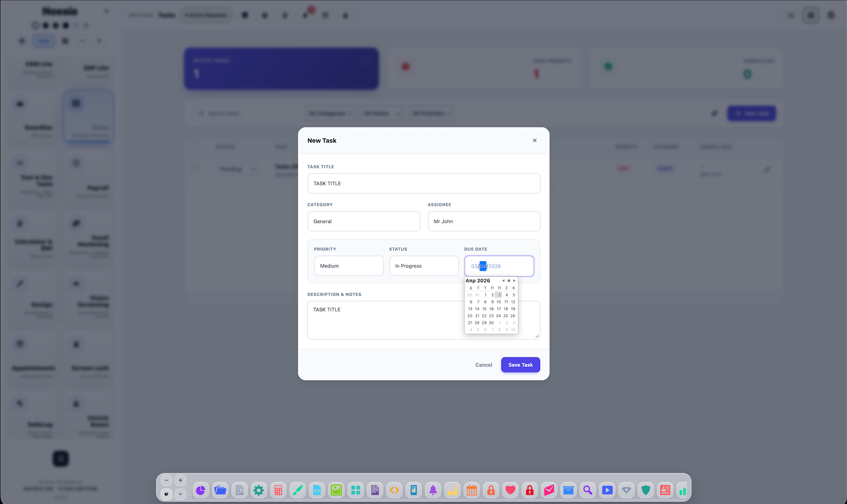The height and width of the screenshot is (504, 847).
Task: Open the pink envelope mail dock icon
Action: (549, 491)
